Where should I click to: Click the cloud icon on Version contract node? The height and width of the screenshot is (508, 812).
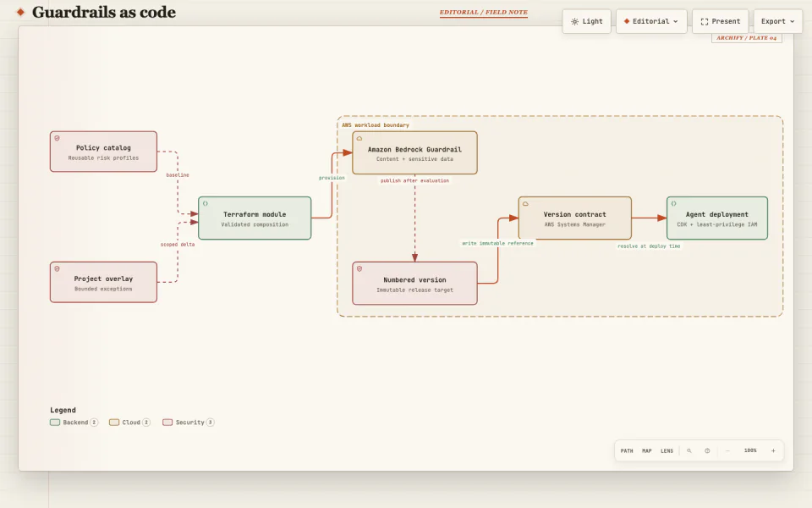(525, 204)
